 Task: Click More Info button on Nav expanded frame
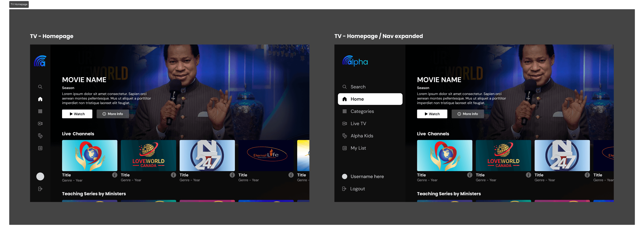click(x=468, y=114)
